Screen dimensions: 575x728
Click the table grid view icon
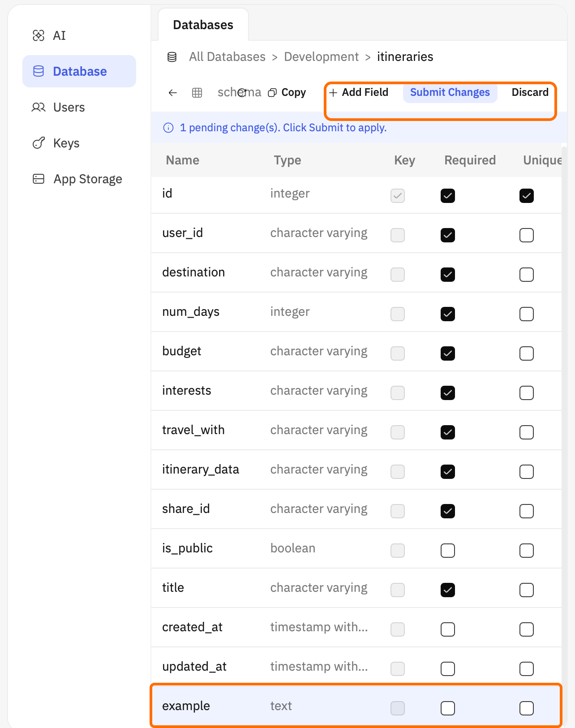(x=197, y=93)
